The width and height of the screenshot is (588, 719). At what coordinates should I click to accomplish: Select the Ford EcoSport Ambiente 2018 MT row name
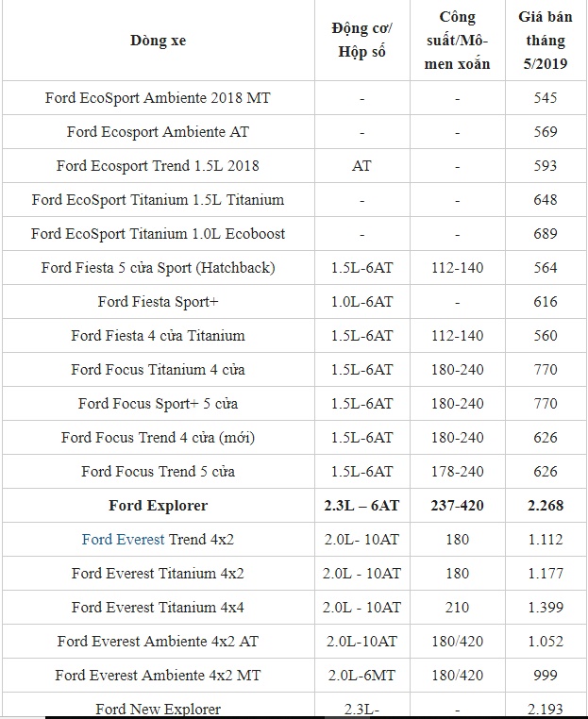158,98
